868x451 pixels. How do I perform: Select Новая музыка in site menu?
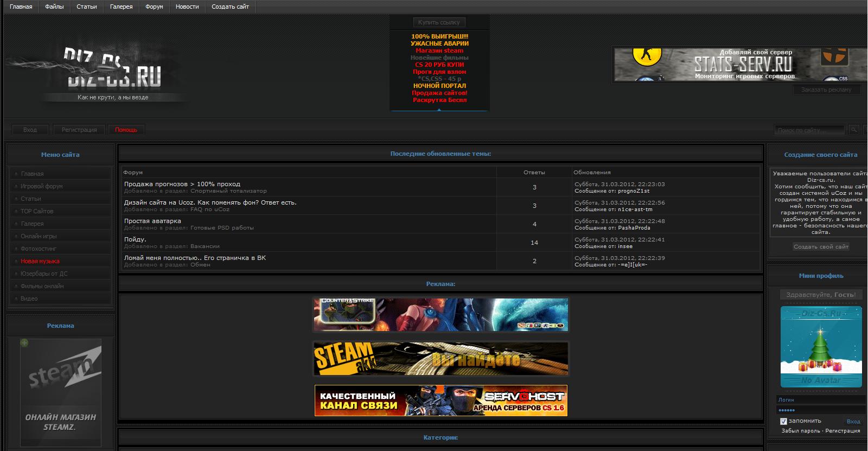pyautogui.click(x=40, y=261)
